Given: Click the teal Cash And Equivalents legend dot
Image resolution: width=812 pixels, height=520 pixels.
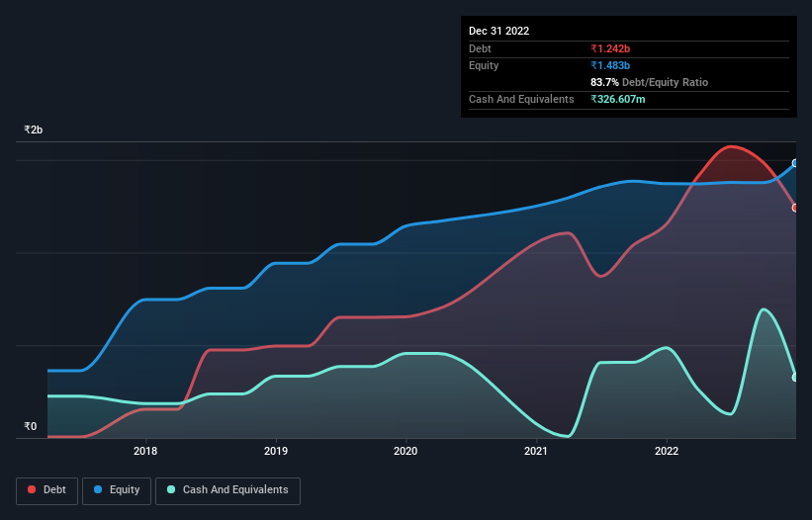Looking at the screenshot, I should point(171,489).
